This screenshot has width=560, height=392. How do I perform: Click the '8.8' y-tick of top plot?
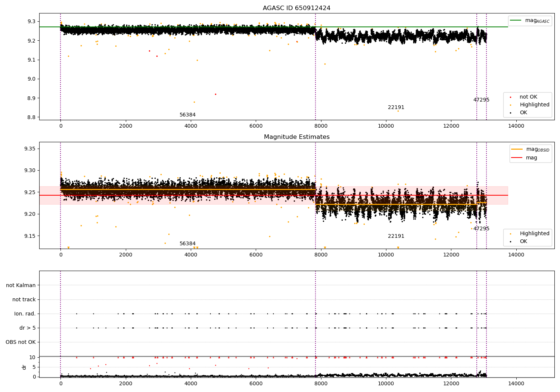coord(31,118)
